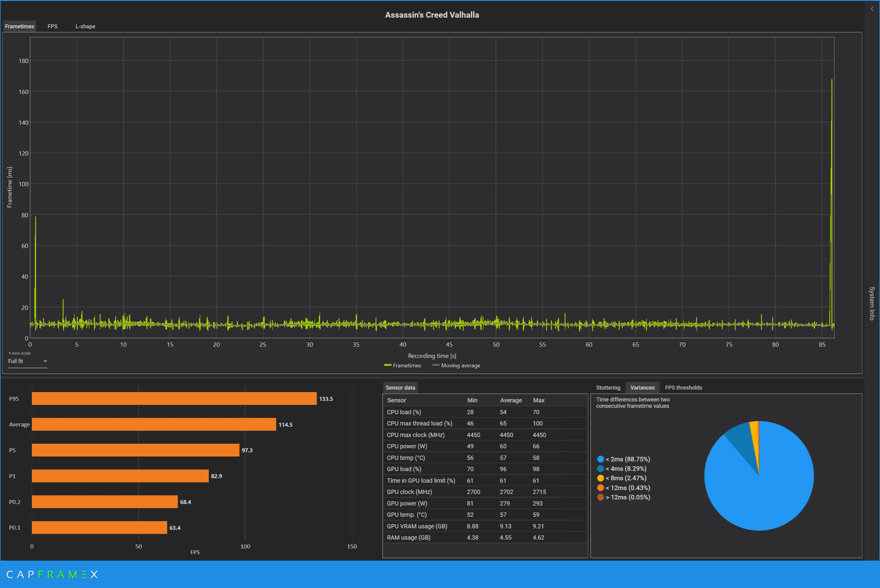Toggle the Moving average legend entry
Screen dimensions: 880x588
point(456,365)
